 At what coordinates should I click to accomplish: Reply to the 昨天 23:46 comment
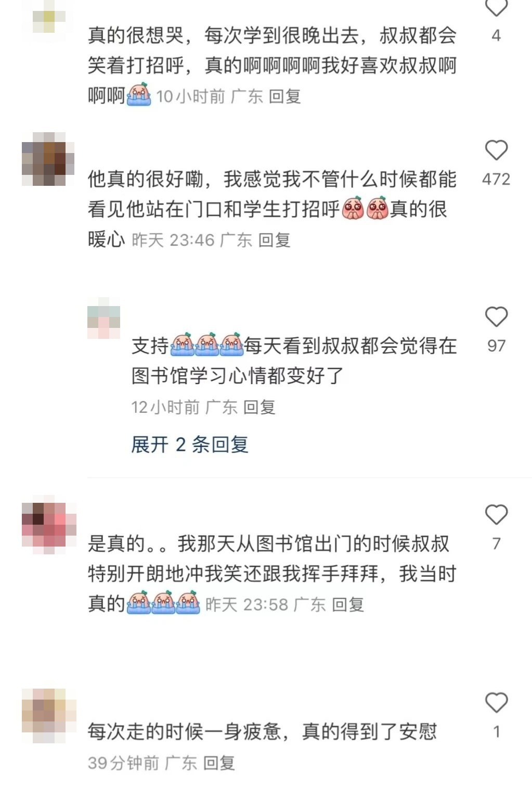tap(274, 240)
